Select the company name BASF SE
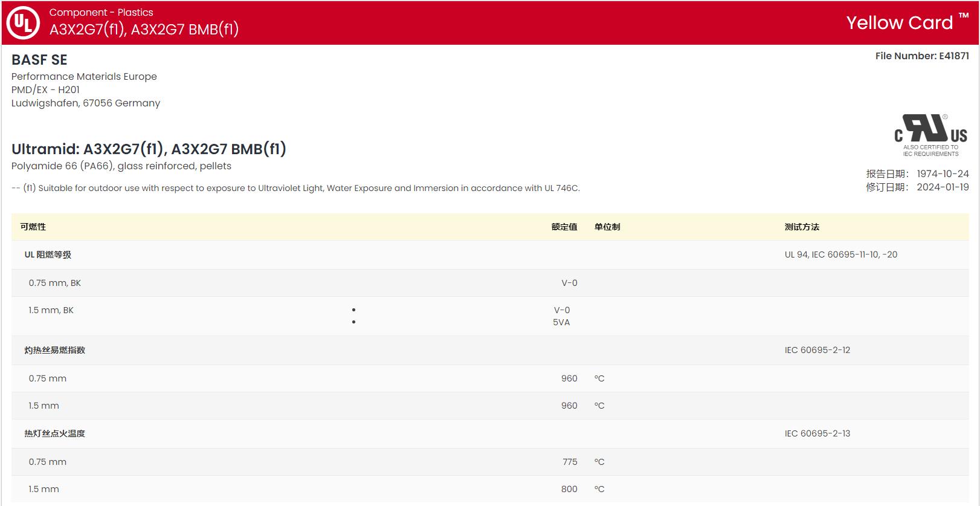980x506 pixels. [x=39, y=60]
